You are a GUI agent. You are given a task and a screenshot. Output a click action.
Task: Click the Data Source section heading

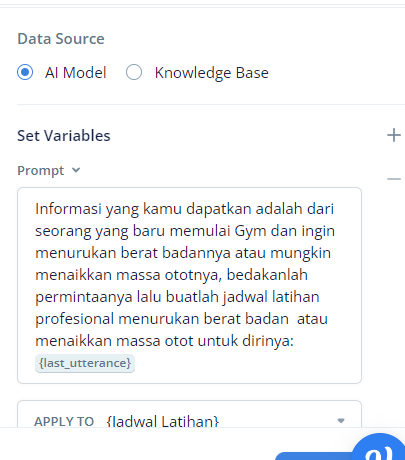pos(61,39)
